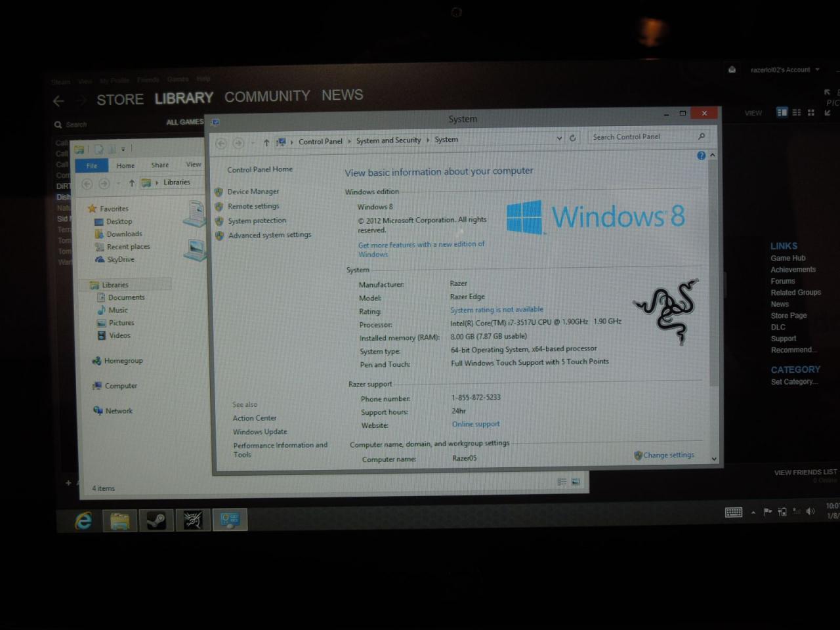Open Device Manager link

tap(253, 192)
